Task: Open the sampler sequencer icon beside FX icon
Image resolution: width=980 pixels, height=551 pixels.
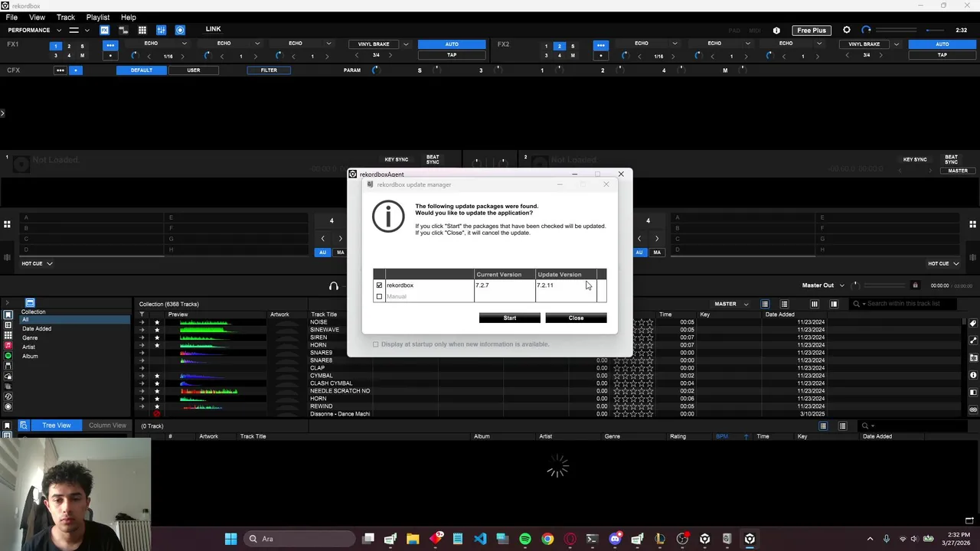Action: (x=123, y=30)
